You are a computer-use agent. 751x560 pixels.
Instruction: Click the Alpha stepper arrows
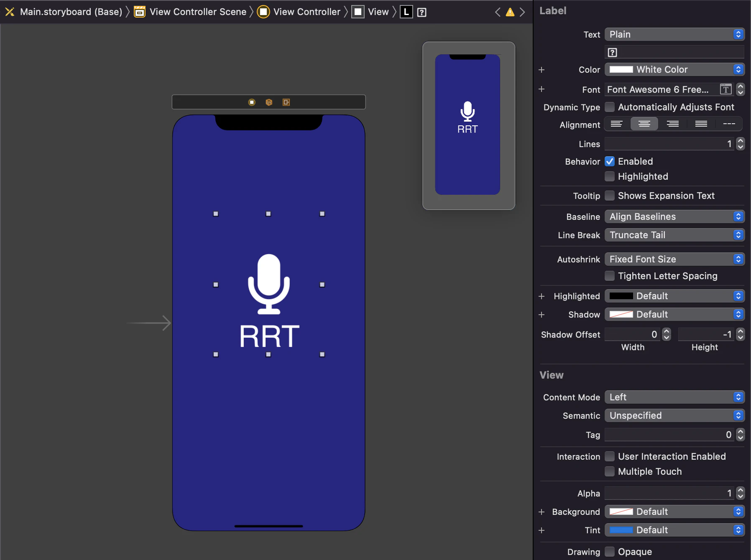pyautogui.click(x=741, y=494)
